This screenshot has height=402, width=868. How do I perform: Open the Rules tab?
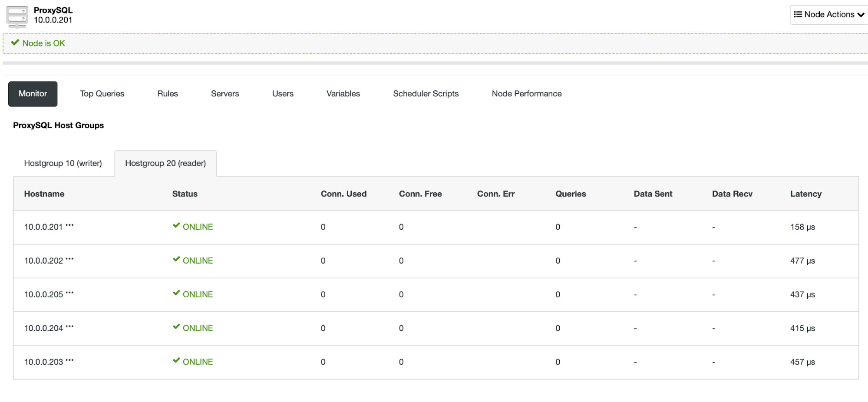(x=168, y=94)
